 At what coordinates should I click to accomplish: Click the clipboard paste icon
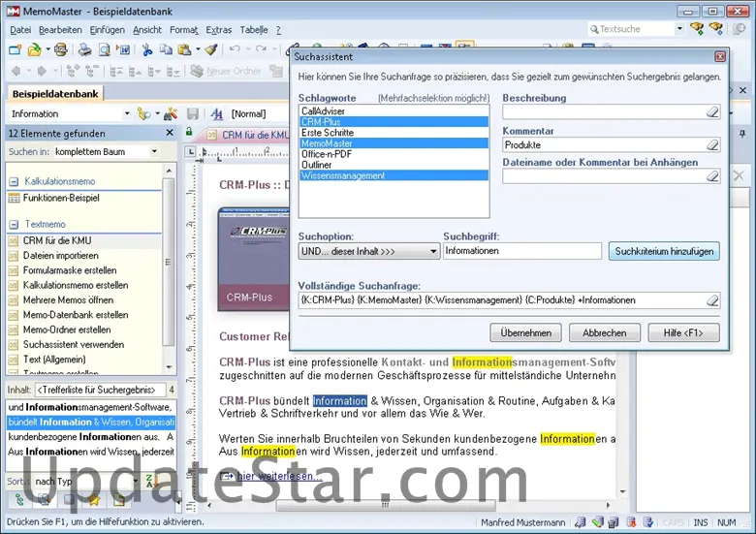184,49
